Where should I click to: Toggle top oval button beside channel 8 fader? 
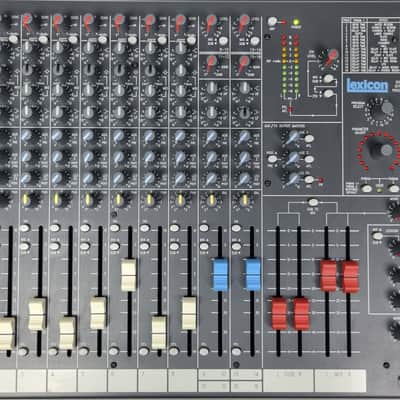click(175, 228)
